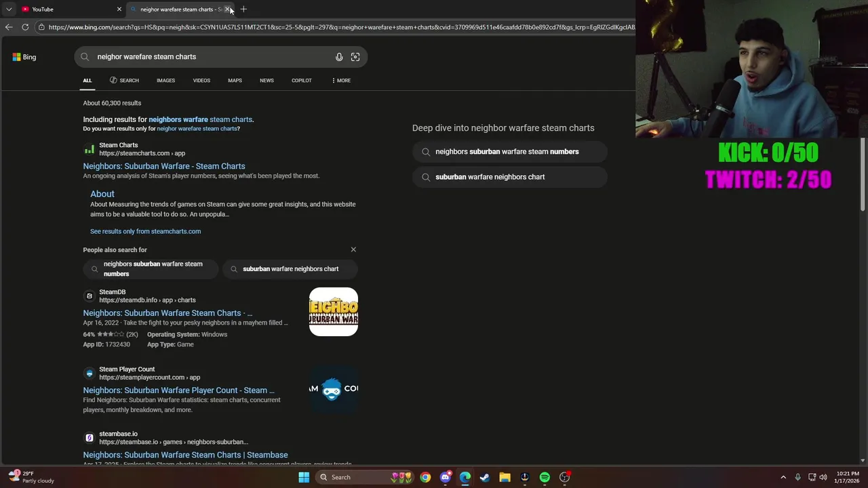The image size is (868, 488).
Task: Close the YouTube browser tab
Action: (x=119, y=9)
